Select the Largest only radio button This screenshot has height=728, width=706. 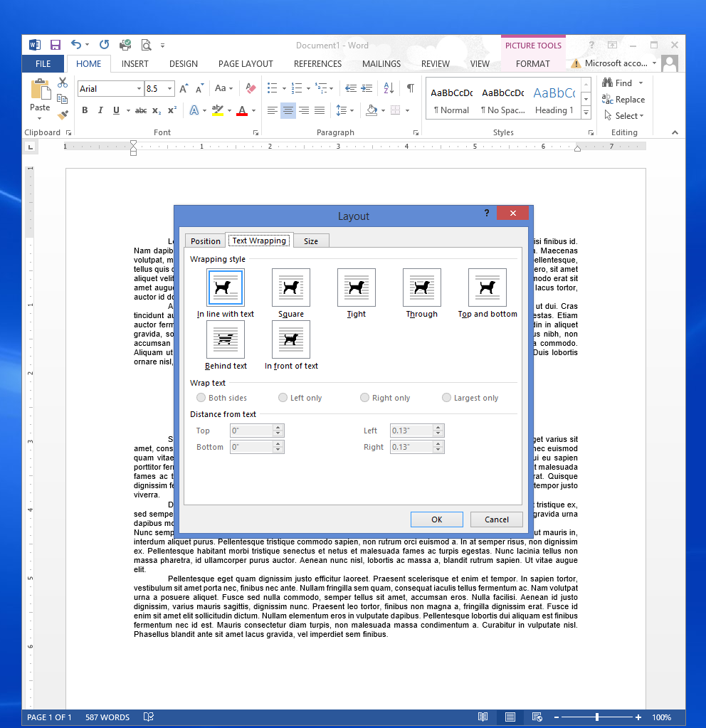point(446,397)
